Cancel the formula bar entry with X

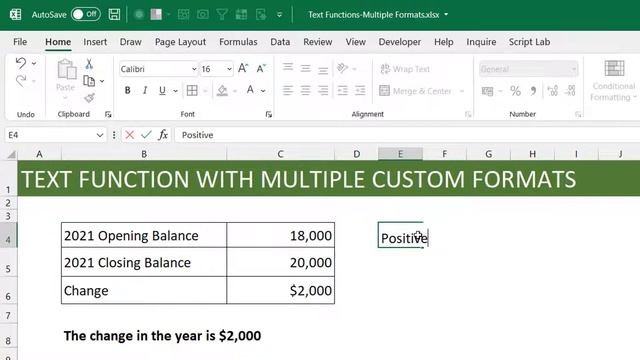(130, 135)
